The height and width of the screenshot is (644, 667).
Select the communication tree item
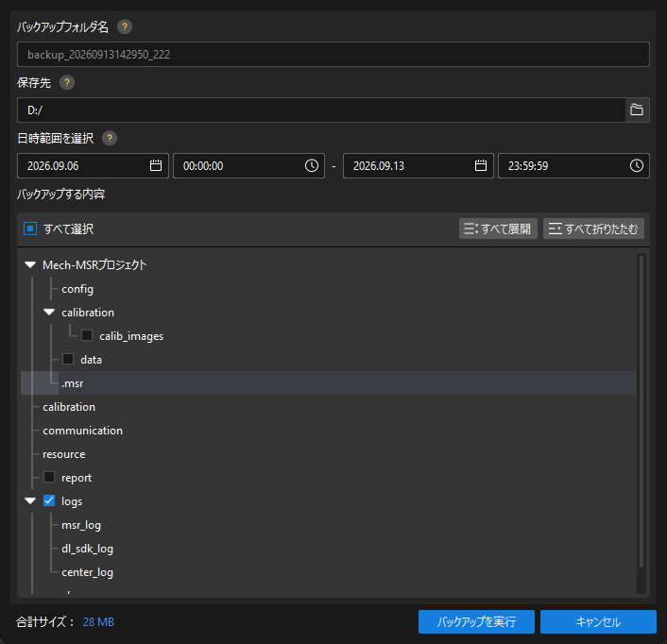(82, 431)
